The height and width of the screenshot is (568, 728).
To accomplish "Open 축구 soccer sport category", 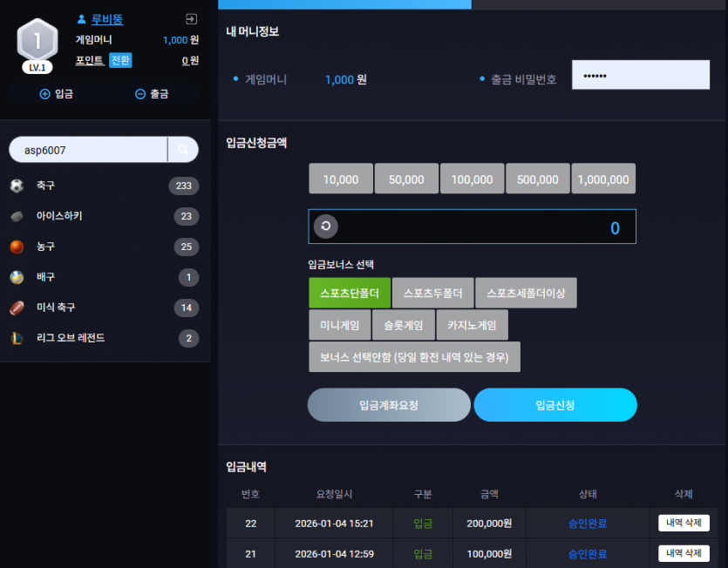I will pyautogui.click(x=105, y=186).
